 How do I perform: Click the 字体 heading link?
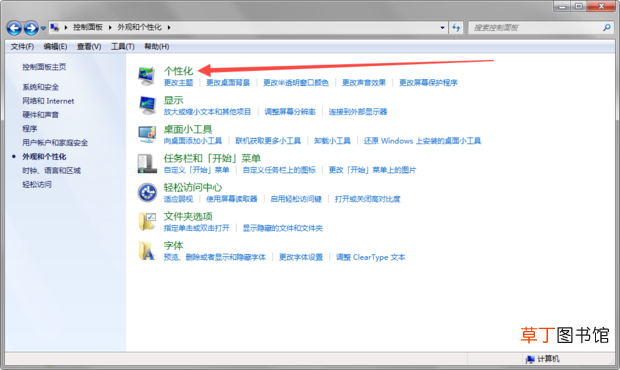click(174, 245)
